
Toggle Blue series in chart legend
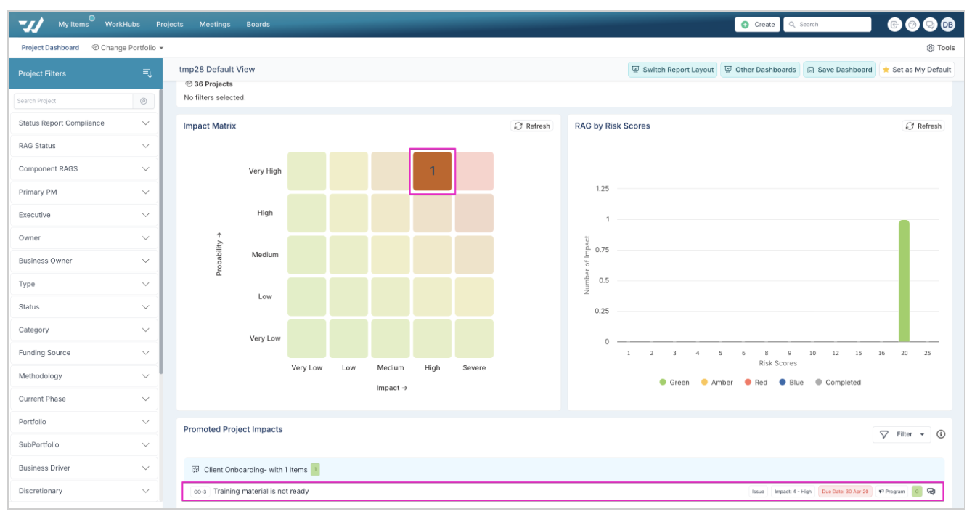[791, 383]
